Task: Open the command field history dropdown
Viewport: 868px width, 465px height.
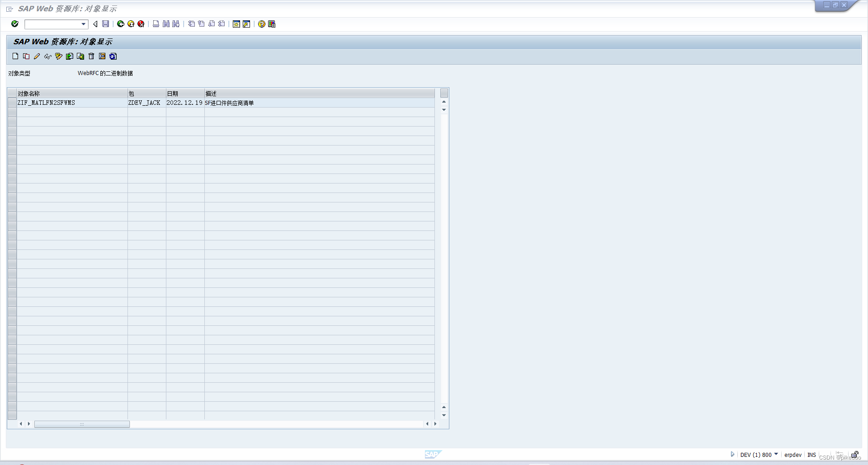Action: click(84, 24)
